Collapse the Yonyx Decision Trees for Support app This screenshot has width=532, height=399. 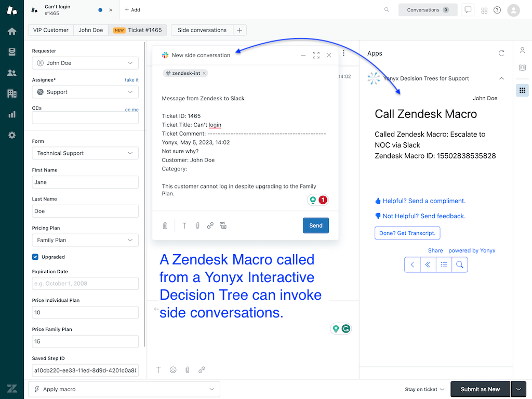coord(501,77)
